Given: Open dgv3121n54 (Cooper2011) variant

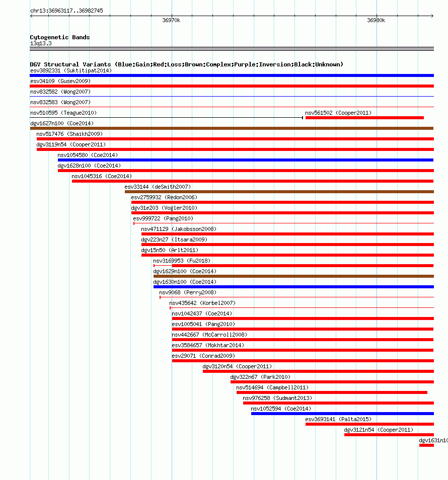Looking at the screenshot, I should (379, 430).
